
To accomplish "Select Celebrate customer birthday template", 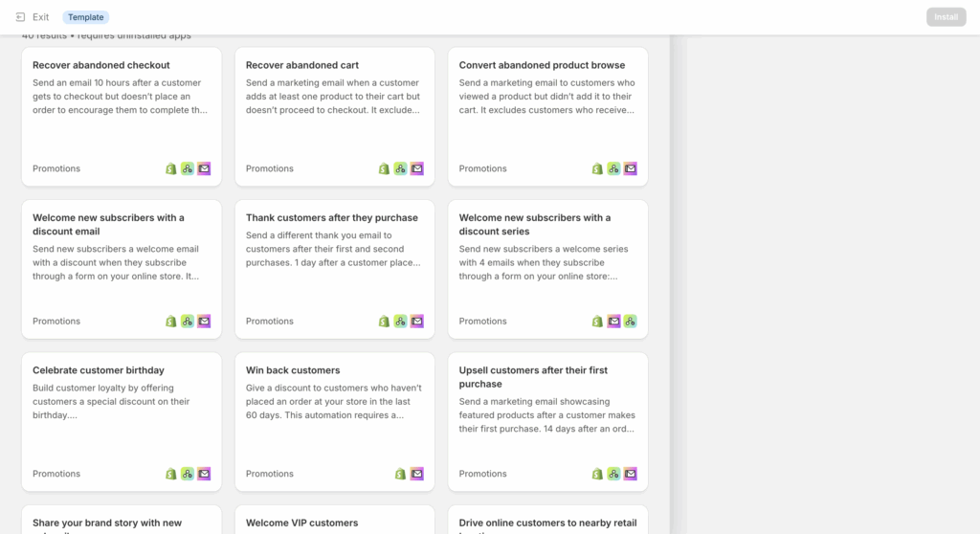I will pos(122,422).
